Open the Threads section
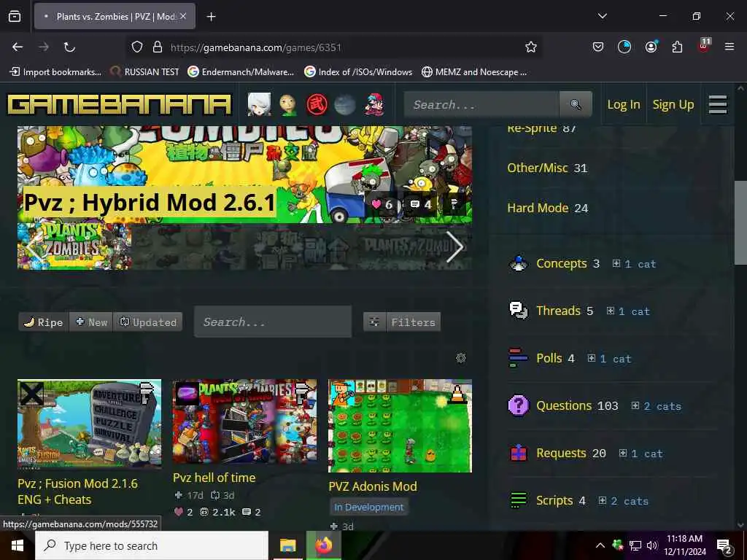Image resolution: width=747 pixels, height=560 pixels. [558, 311]
